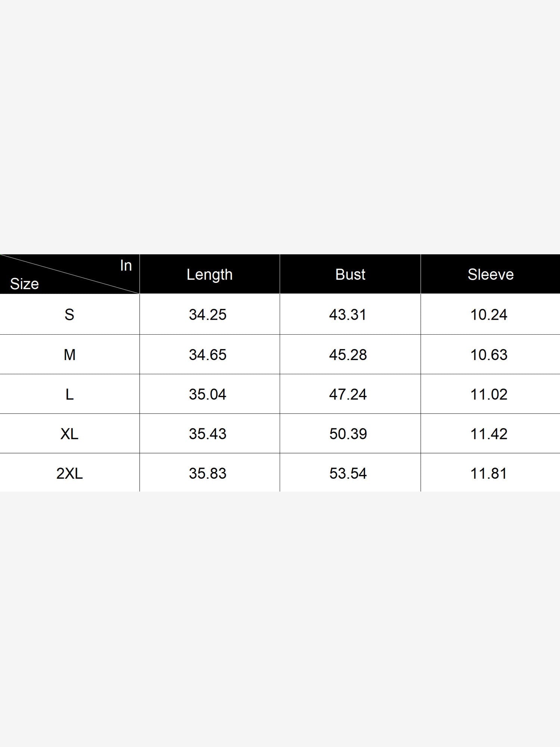Select the M size row label

pos(69,354)
